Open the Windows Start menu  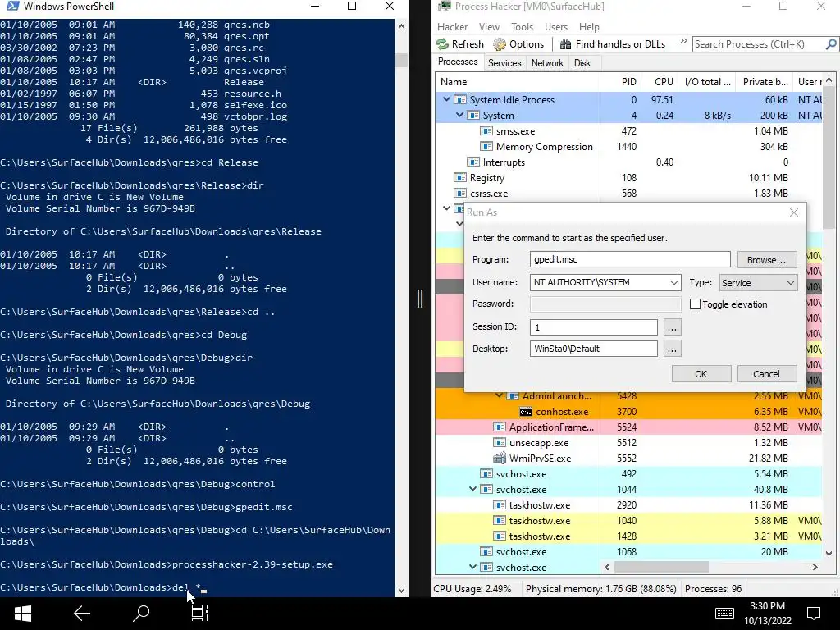click(x=22, y=614)
